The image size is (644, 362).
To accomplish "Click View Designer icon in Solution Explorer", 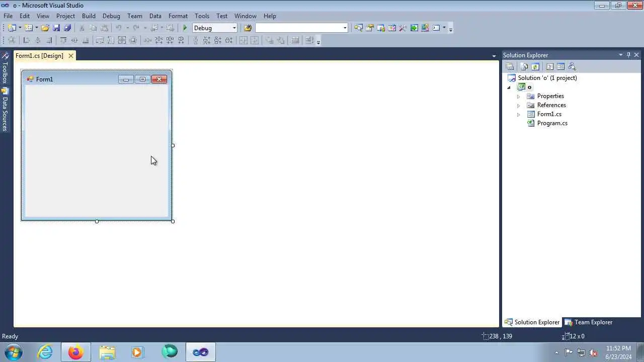I will pos(560,66).
